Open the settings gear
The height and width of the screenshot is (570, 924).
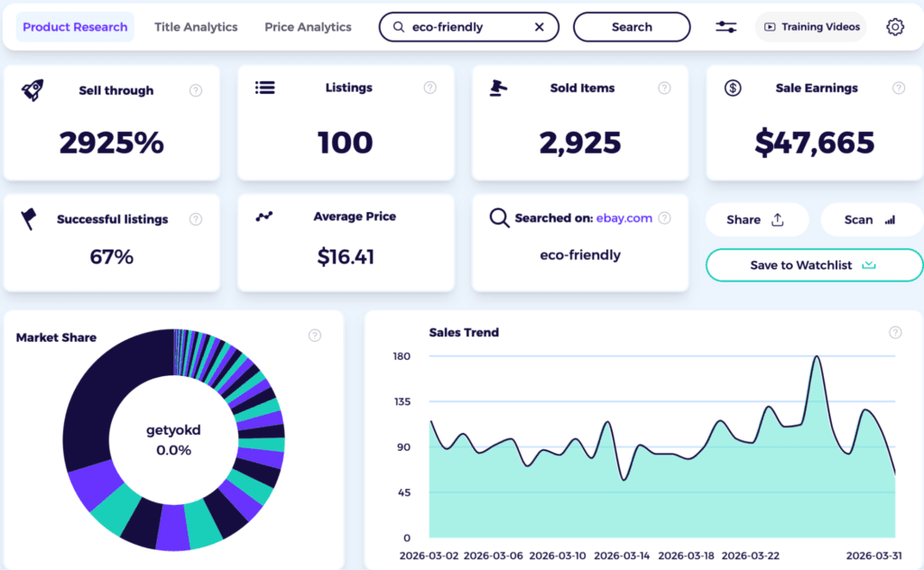[894, 26]
